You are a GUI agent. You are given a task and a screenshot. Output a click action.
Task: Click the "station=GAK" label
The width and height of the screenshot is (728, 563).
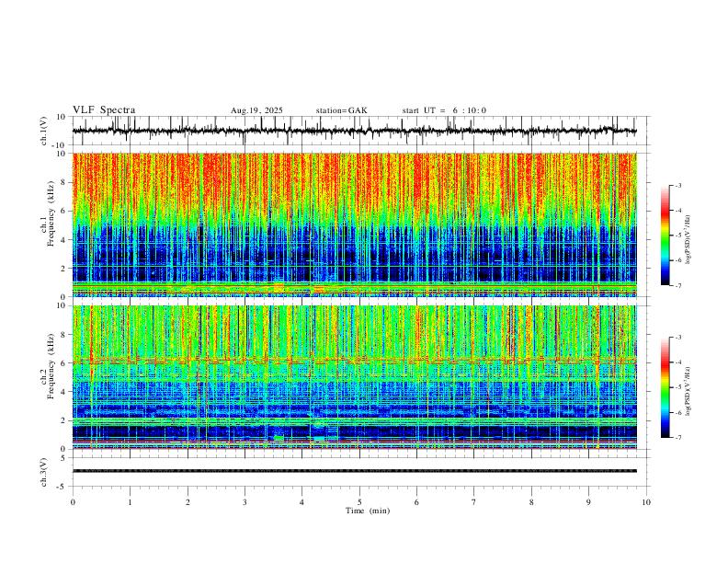[341, 110]
